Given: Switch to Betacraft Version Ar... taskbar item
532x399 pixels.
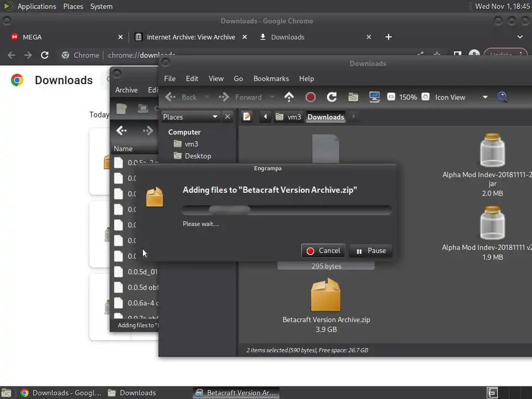Looking at the screenshot, I should [x=236, y=393].
